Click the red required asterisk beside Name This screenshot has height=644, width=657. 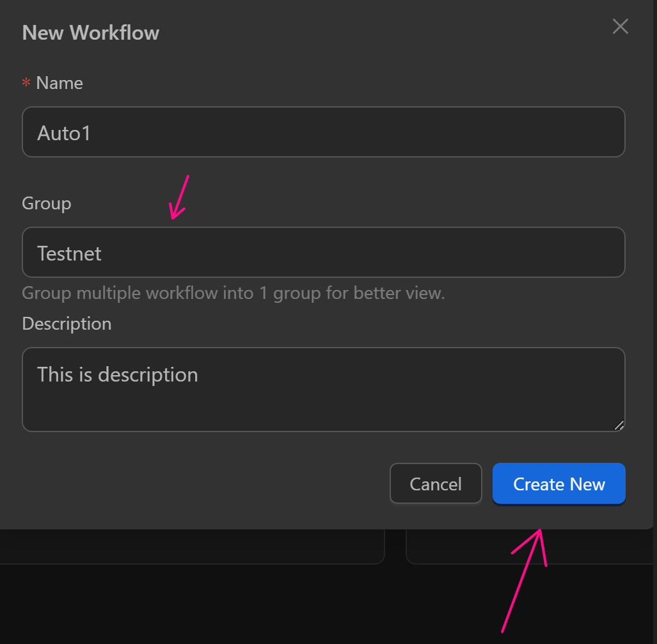coord(26,83)
